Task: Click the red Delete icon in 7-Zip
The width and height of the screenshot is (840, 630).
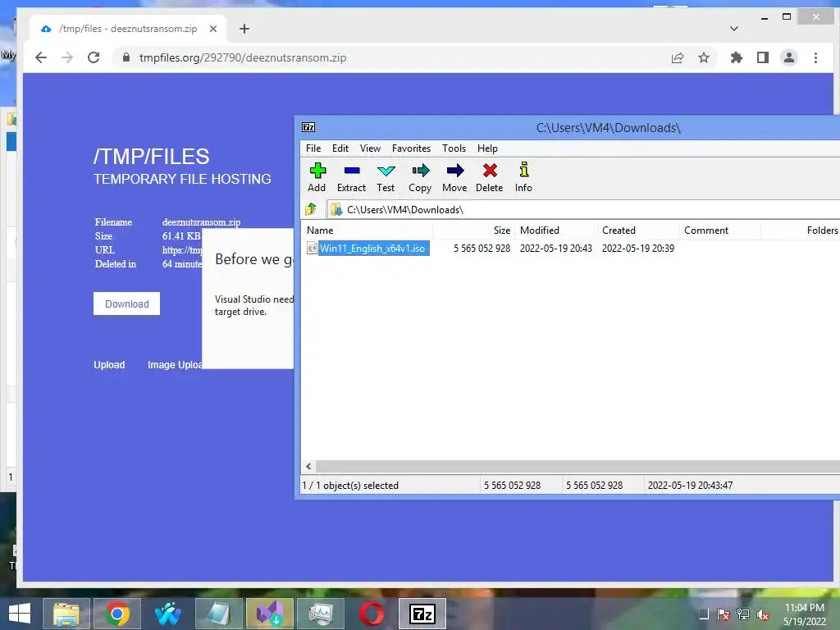Action: (490, 177)
